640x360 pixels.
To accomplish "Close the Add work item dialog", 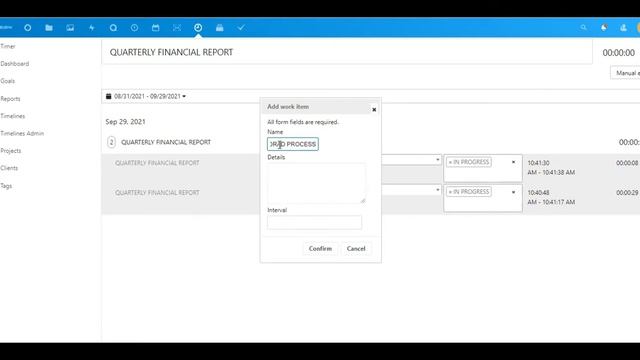I will point(374,109).
